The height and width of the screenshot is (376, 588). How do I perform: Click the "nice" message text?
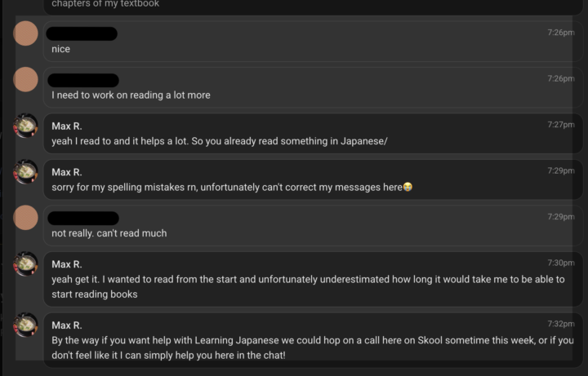pyautogui.click(x=61, y=49)
